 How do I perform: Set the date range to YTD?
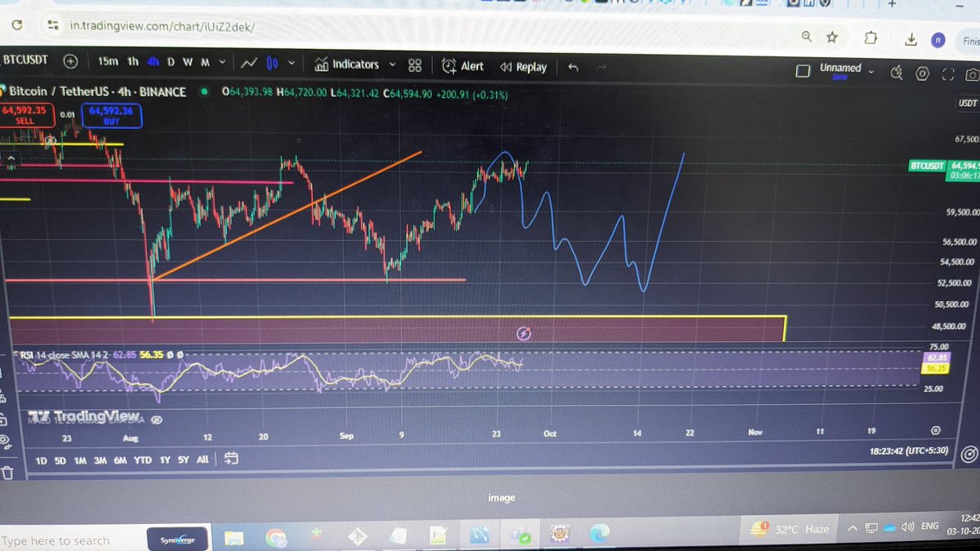[x=143, y=460]
